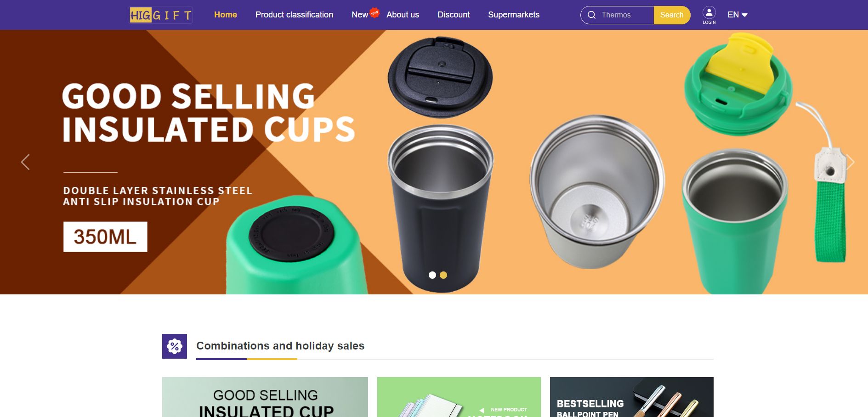Expand the EN language dropdown
This screenshot has width=868, height=417.
click(x=738, y=15)
